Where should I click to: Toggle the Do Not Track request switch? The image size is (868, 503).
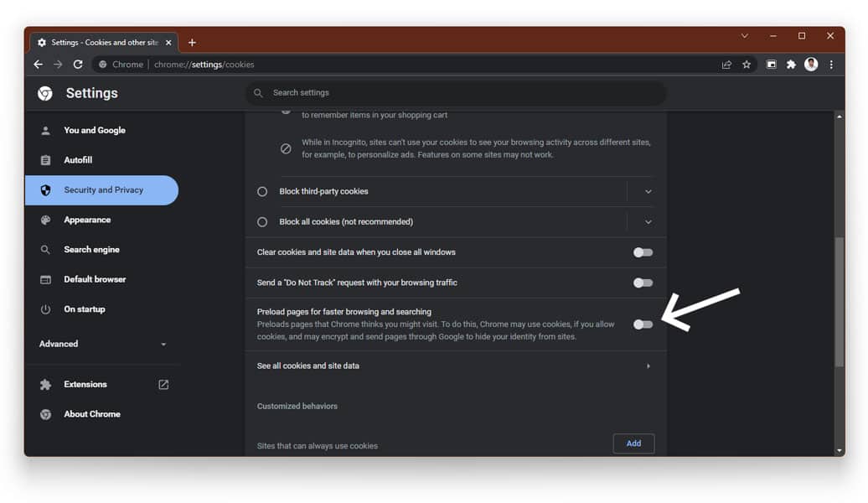[x=643, y=283]
